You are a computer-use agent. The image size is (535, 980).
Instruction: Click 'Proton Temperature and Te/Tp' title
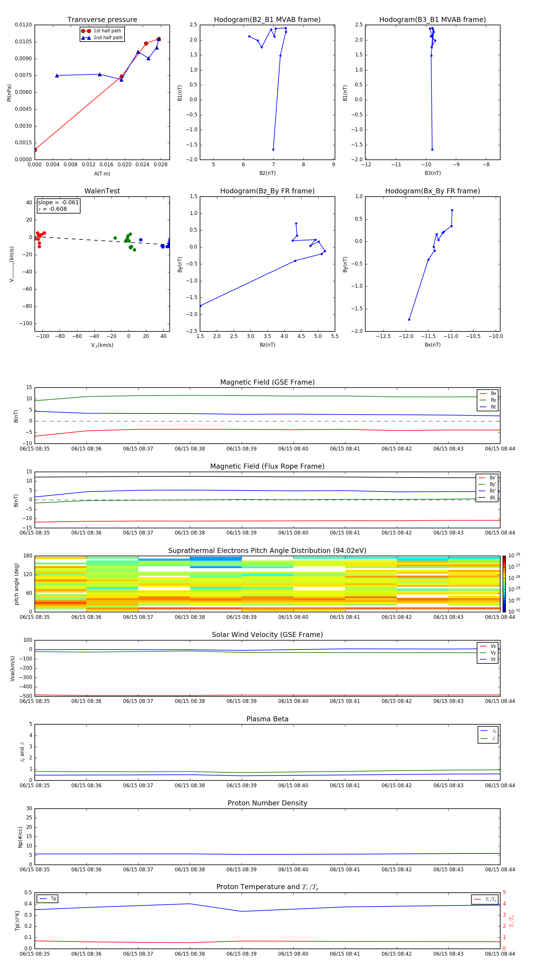[267, 887]
